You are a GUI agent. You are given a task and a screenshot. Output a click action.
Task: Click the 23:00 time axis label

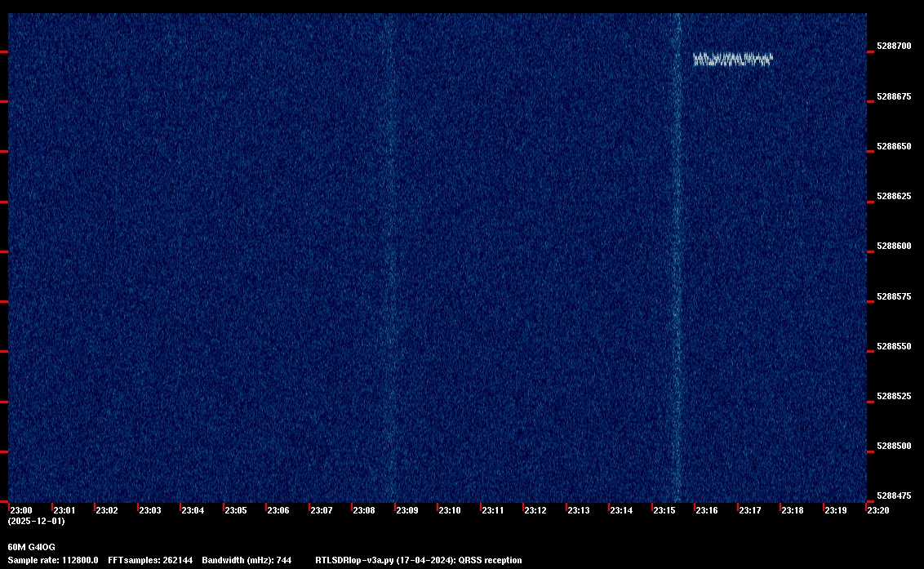click(x=21, y=510)
